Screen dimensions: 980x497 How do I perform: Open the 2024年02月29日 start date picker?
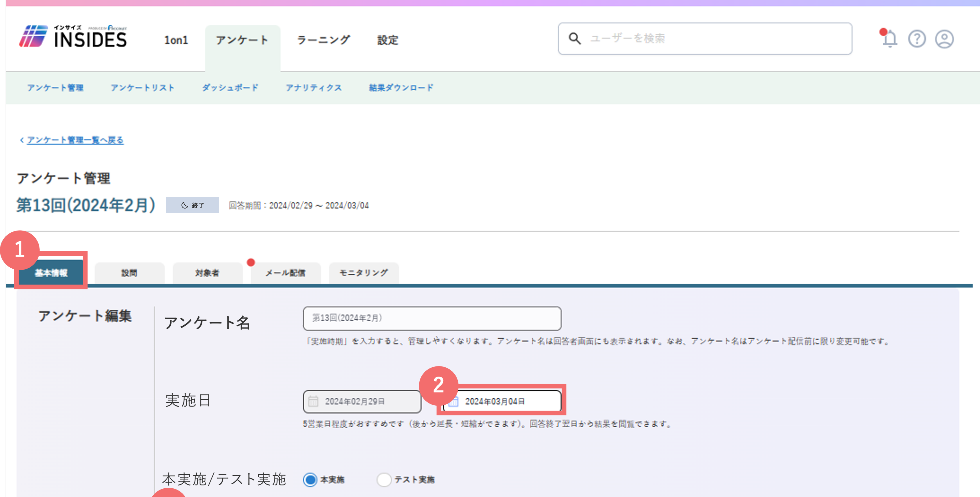(x=362, y=401)
